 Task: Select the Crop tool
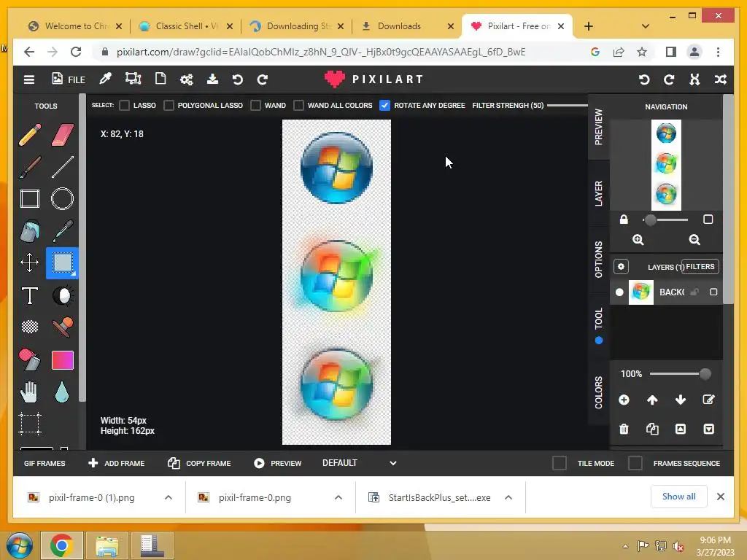click(29, 424)
